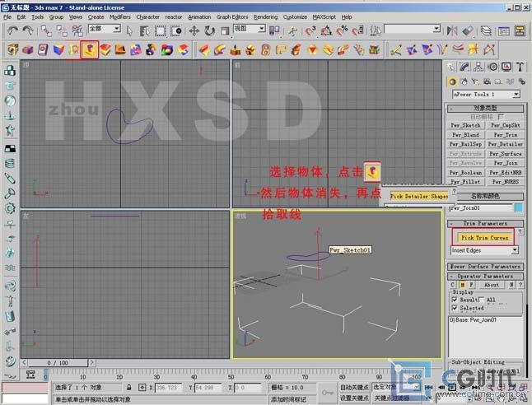
Task: Check the All display checkbox
Action: pyautogui.click(x=482, y=300)
